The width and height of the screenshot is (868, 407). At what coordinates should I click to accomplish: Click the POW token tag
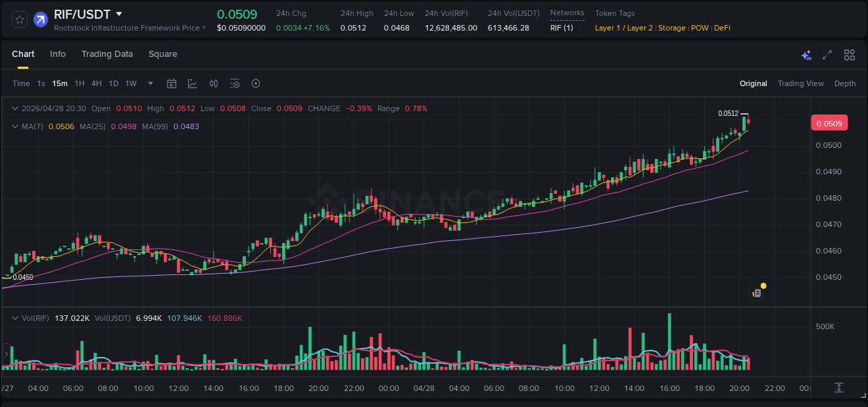pos(699,28)
